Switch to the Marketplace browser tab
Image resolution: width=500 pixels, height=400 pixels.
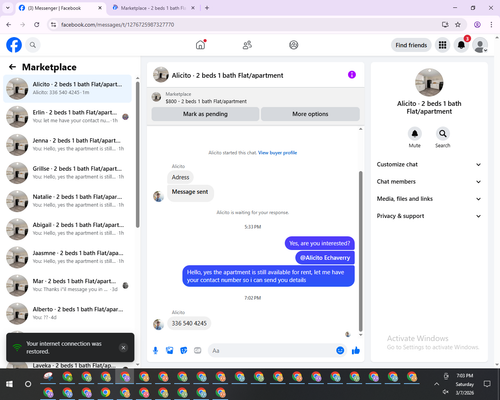[152, 8]
